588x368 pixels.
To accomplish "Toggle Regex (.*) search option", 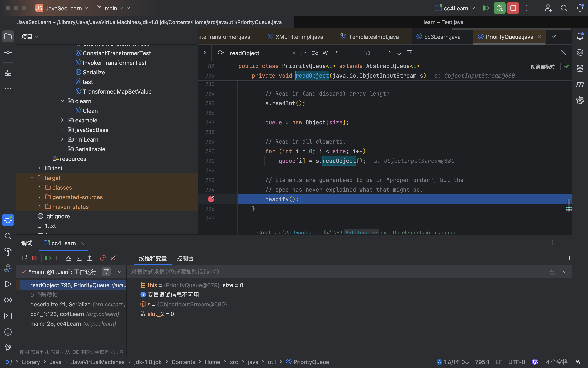I will pos(335,53).
